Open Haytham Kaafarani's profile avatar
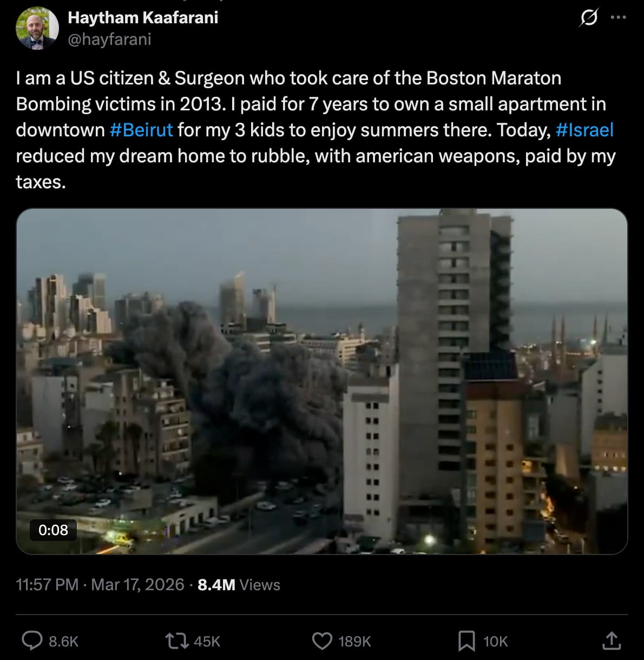This screenshot has height=660, width=644. (x=37, y=29)
